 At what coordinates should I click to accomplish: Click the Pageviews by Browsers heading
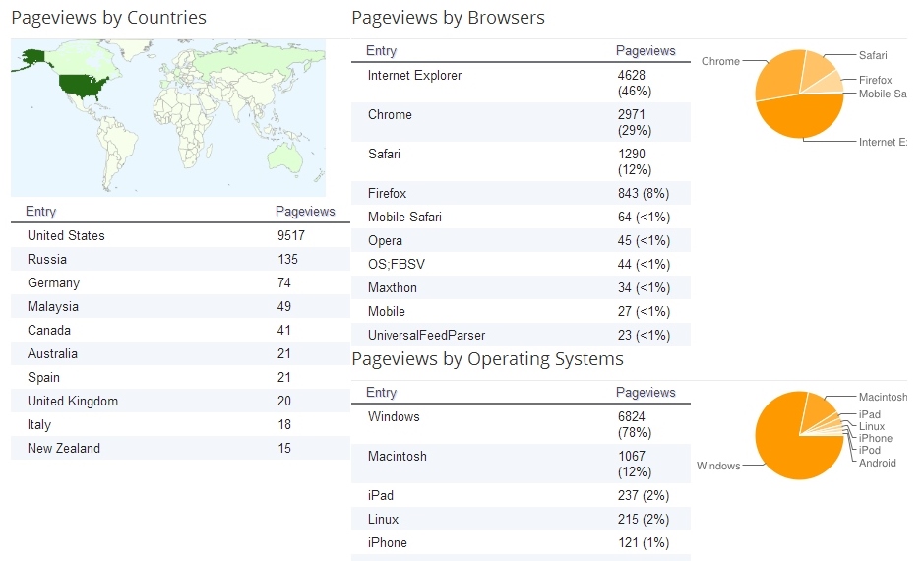449,18
